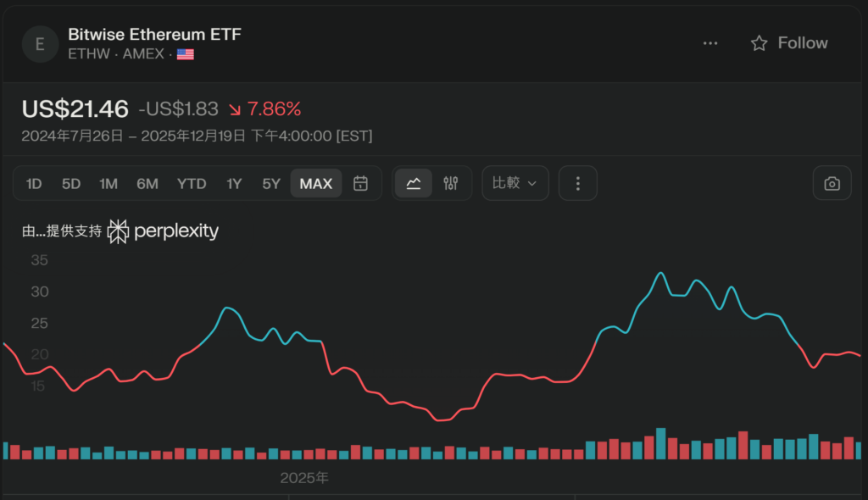Image resolution: width=868 pixels, height=500 pixels.
Task: Select the 1Y time range
Action: tap(234, 183)
